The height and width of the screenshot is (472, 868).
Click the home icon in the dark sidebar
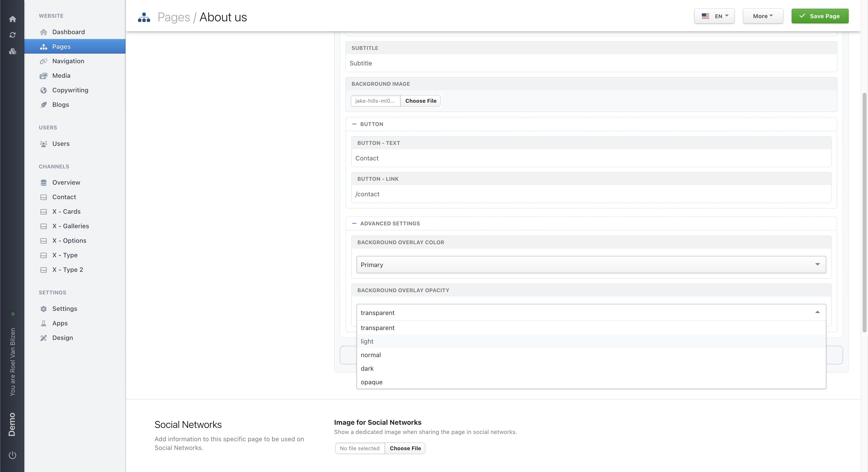(x=12, y=19)
